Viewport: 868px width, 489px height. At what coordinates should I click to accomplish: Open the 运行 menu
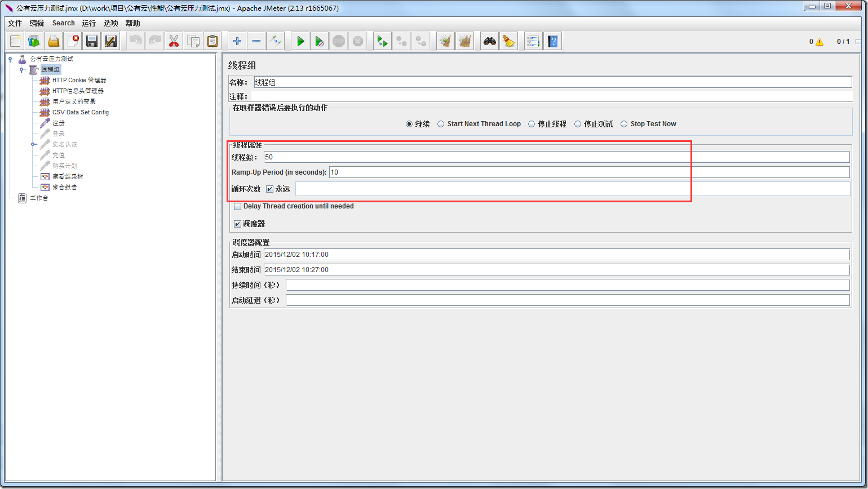(88, 23)
